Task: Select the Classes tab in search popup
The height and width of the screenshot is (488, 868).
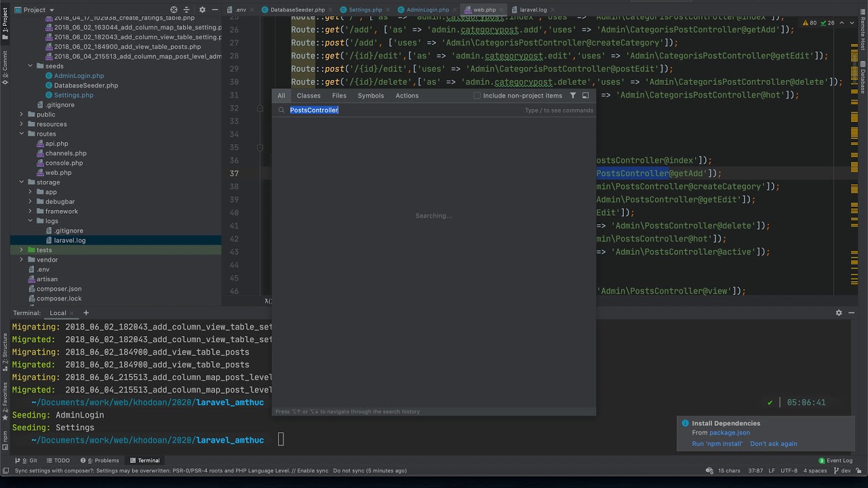Action: 309,96
